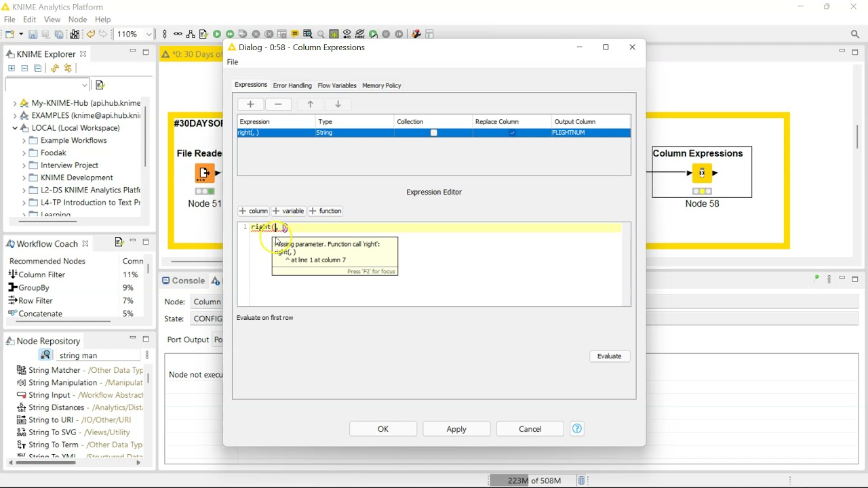Collapse the LOCAL workspace tree node
This screenshot has height=488, width=868.
click(x=15, y=127)
